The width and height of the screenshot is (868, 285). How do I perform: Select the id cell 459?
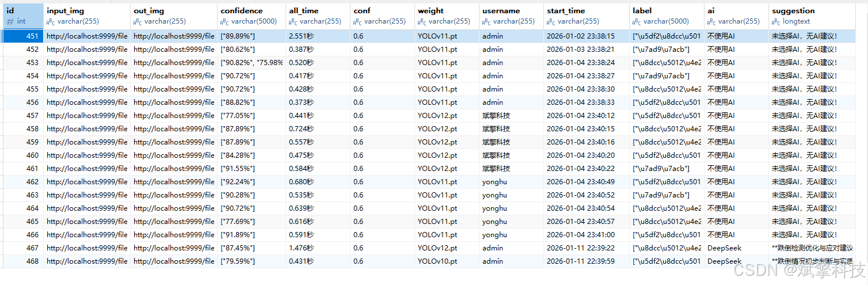[x=23, y=142]
